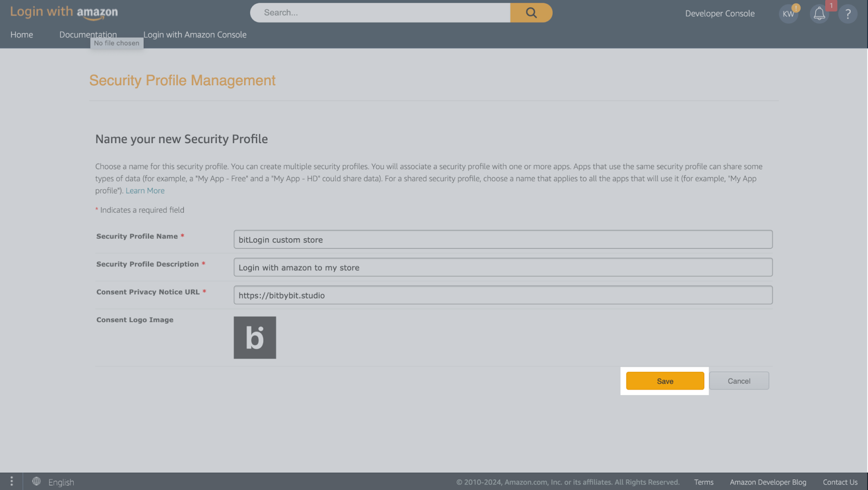The image size is (868, 490).
Task: Click the Security Profile Management heading
Action: (182, 80)
